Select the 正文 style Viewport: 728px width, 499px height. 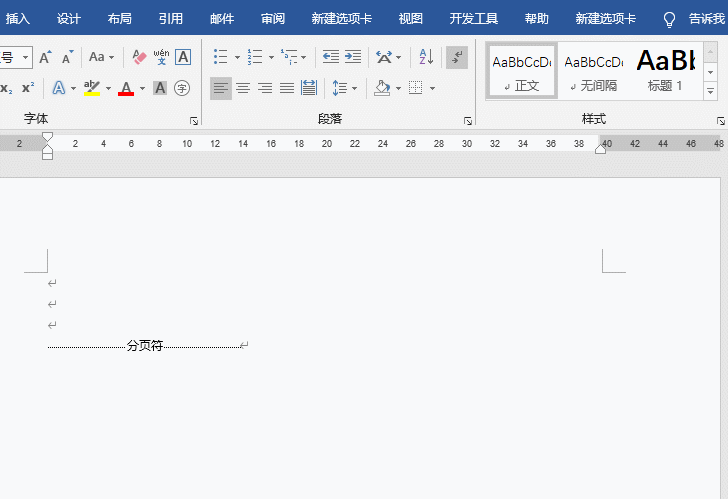pyautogui.click(x=522, y=71)
